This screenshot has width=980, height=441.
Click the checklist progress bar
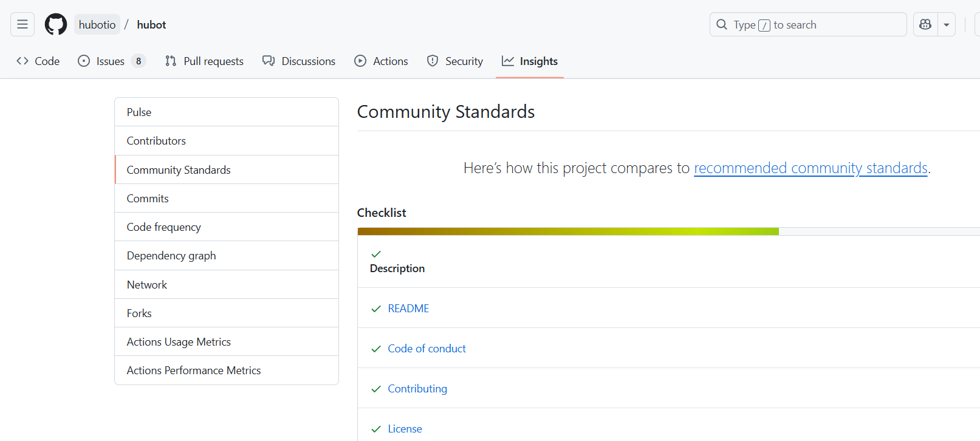(668, 231)
